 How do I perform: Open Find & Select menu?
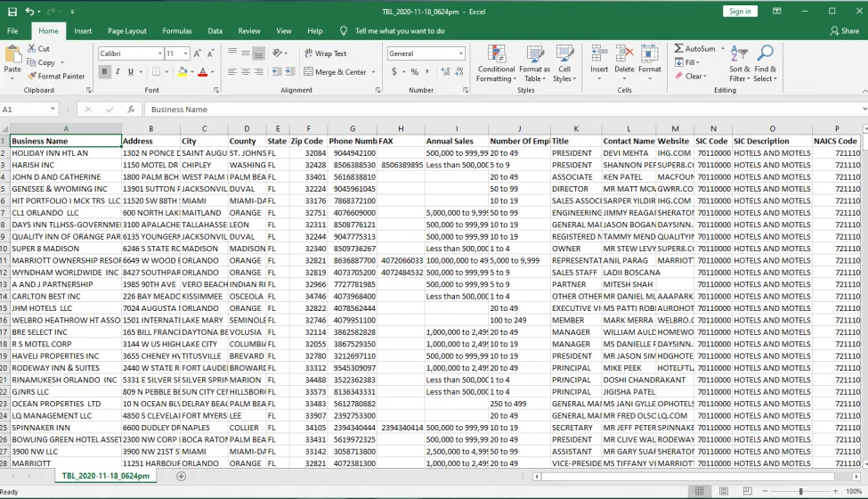click(766, 63)
